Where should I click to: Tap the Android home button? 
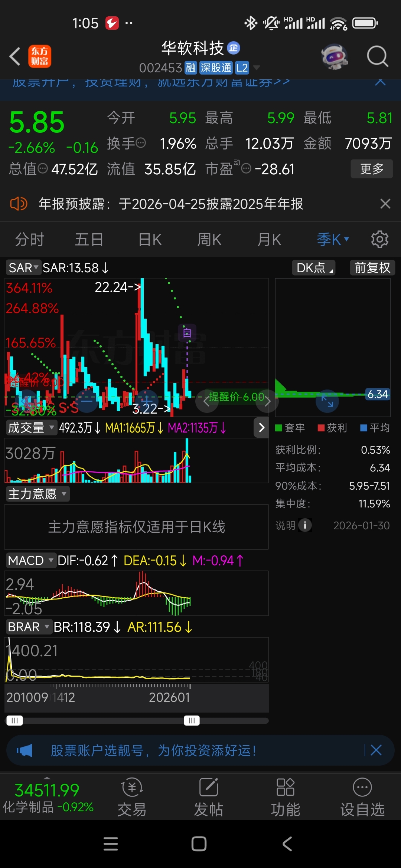pyautogui.click(x=199, y=844)
